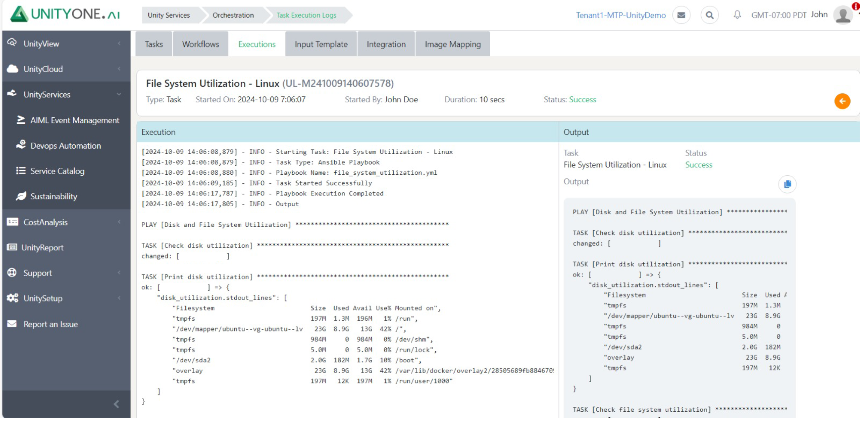Viewport: 868px width, 426px height.
Task: Open AIML Event Management menu item
Action: [75, 120]
